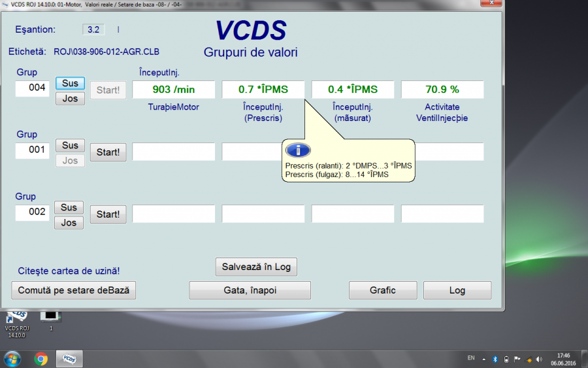Screen dimensions: 588x368
Task: Click the group 004 number field
Action: 32,88
